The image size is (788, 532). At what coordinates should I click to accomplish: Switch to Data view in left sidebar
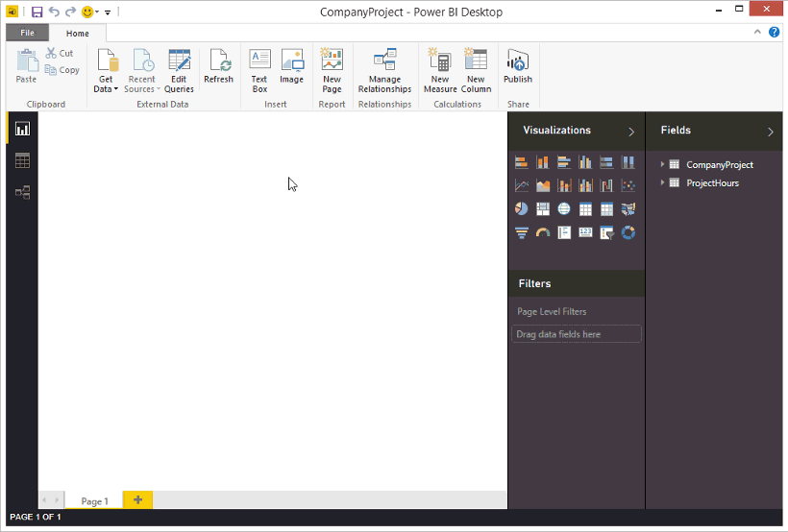(x=23, y=160)
